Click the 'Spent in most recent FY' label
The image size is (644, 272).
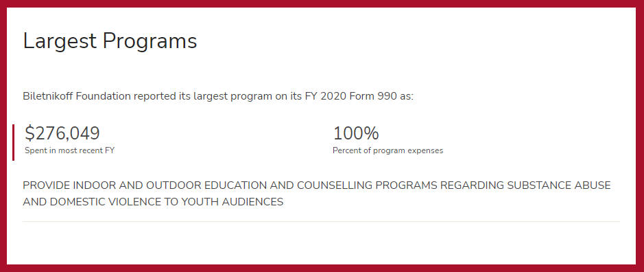[69, 150]
